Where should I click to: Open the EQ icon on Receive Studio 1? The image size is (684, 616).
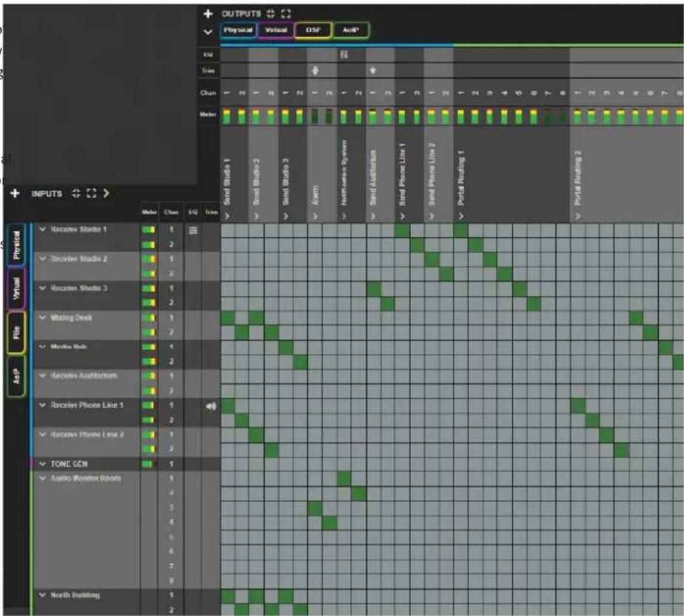(x=193, y=230)
